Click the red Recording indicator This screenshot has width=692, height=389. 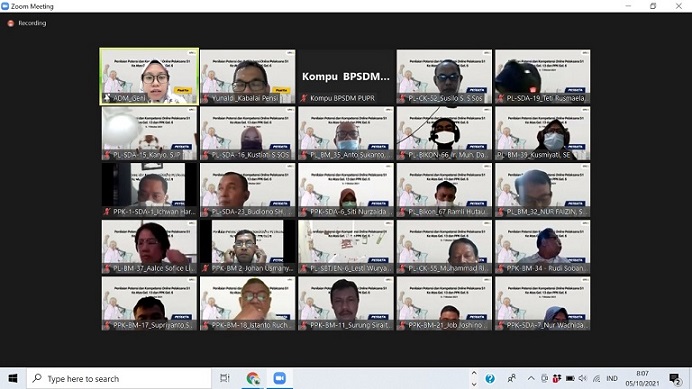(27, 23)
